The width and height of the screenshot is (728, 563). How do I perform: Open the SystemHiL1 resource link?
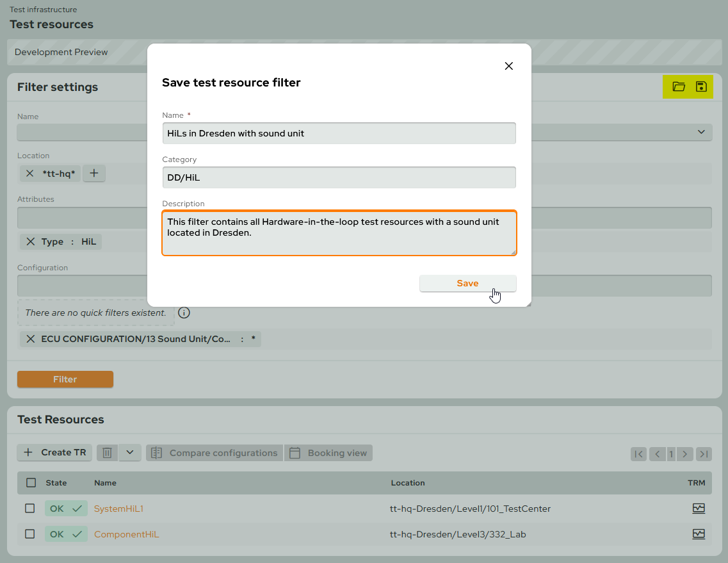pyautogui.click(x=119, y=509)
